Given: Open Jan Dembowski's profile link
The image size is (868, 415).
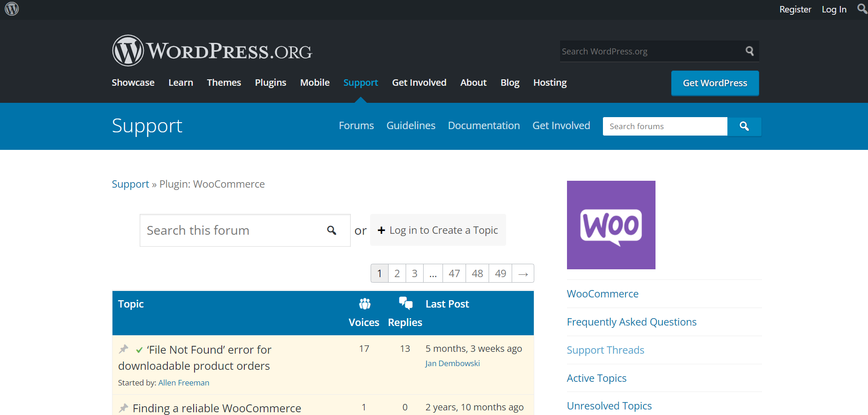Looking at the screenshot, I should coord(452,363).
